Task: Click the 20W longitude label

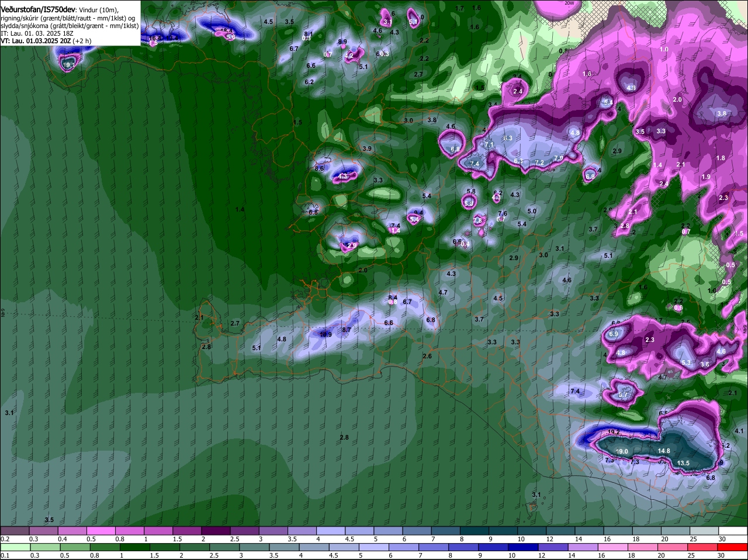Action: tap(570, 3)
